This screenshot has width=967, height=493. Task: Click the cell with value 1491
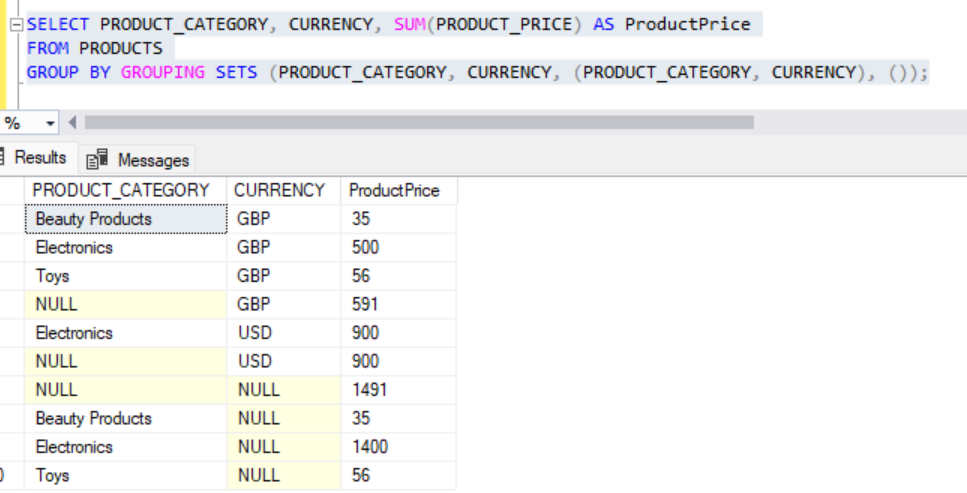tap(369, 390)
